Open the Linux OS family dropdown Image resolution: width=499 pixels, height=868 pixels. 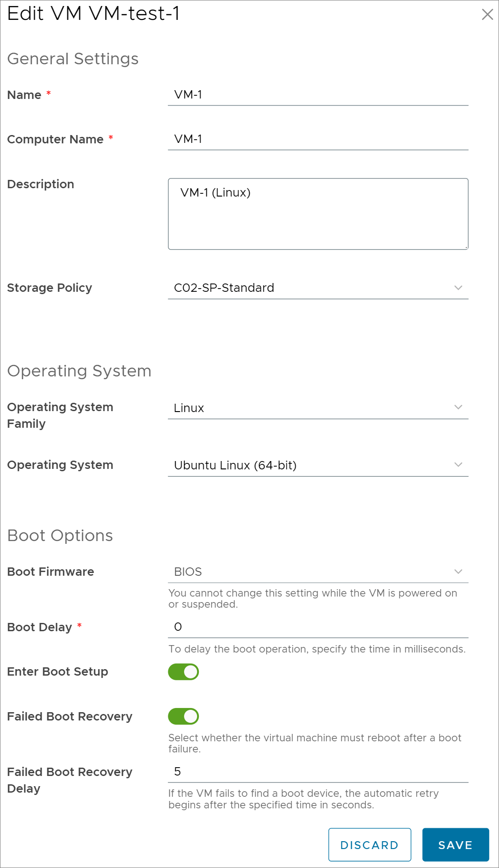[318, 408]
